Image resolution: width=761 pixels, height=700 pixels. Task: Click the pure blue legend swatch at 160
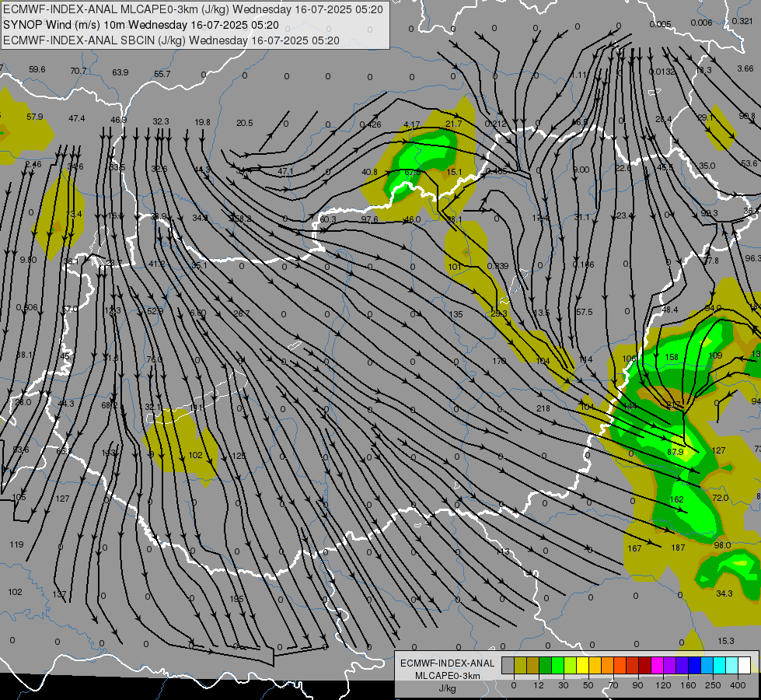click(695, 665)
